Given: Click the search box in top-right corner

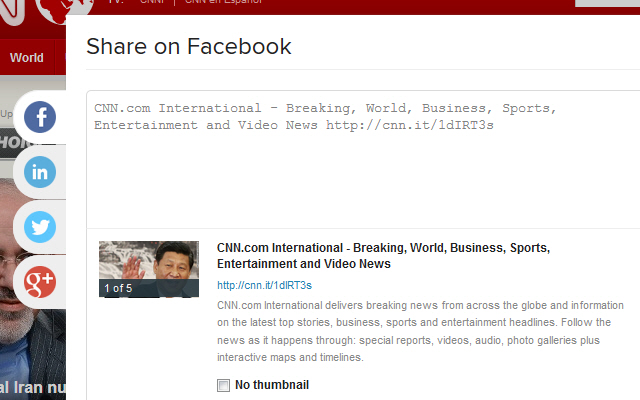Looking at the screenshot, I should tap(610, 4).
